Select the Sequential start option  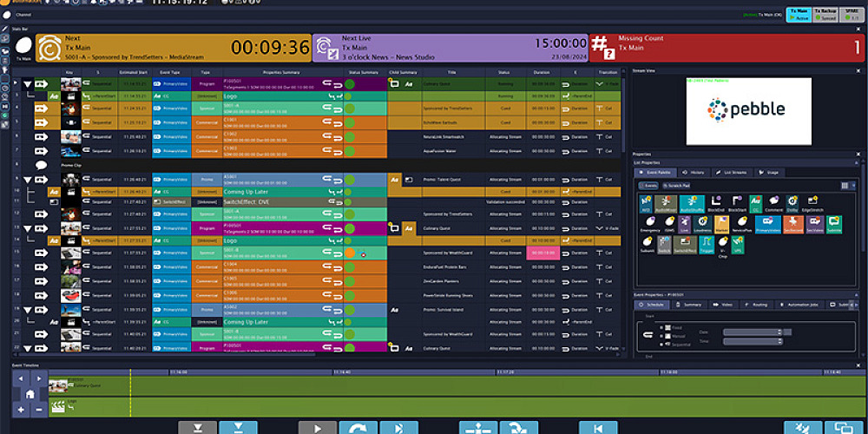click(662, 345)
